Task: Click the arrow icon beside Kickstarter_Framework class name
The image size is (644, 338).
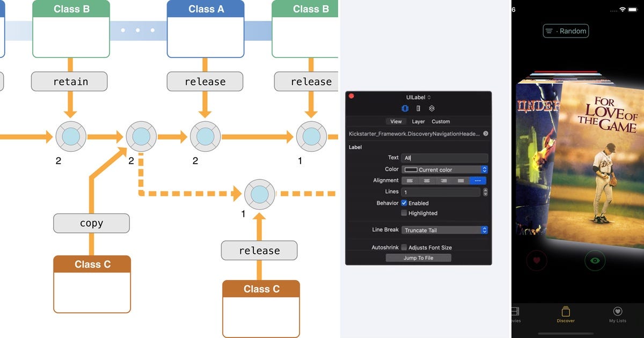Action: [x=485, y=134]
